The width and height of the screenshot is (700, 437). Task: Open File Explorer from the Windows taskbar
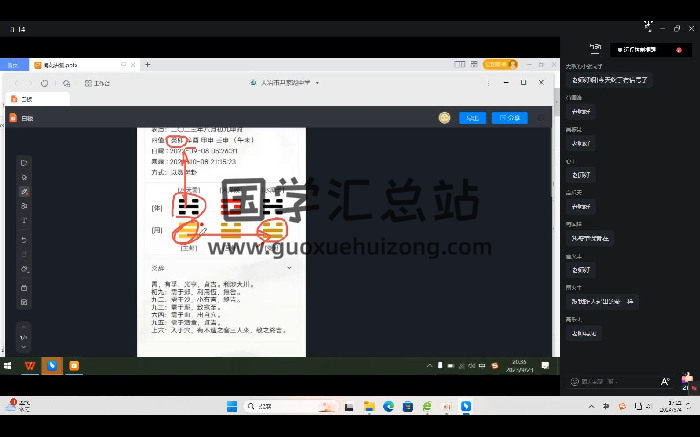point(369,406)
